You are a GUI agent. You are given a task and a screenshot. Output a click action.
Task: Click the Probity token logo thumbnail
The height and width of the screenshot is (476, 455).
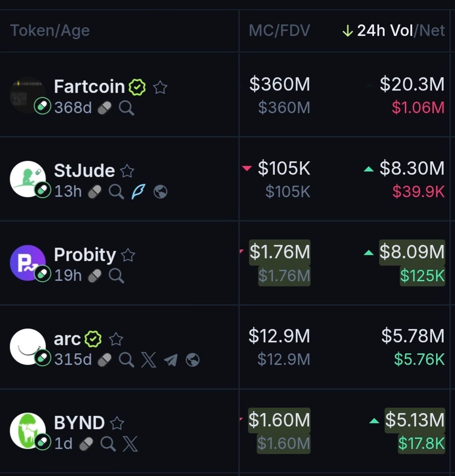click(28, 263)
